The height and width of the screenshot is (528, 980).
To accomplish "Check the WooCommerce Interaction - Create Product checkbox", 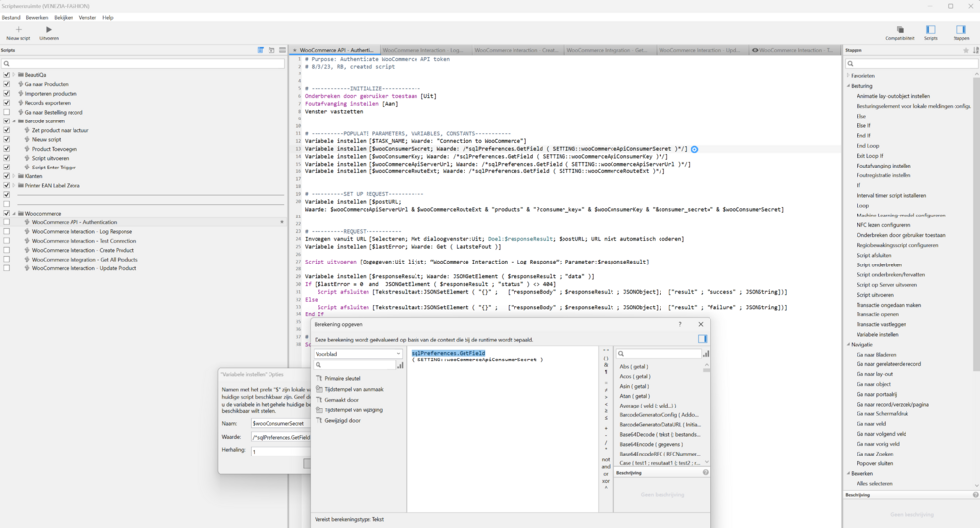I will 7,250.
